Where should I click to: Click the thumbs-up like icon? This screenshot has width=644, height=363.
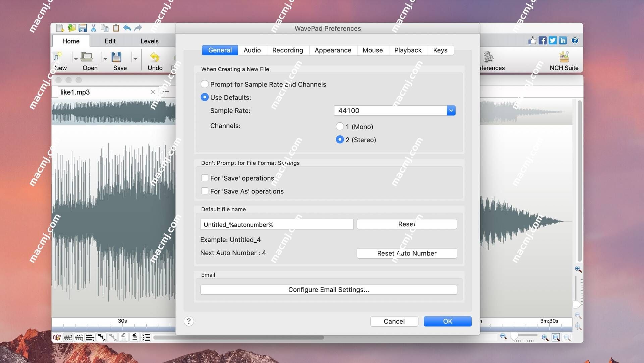coord(532,41)
